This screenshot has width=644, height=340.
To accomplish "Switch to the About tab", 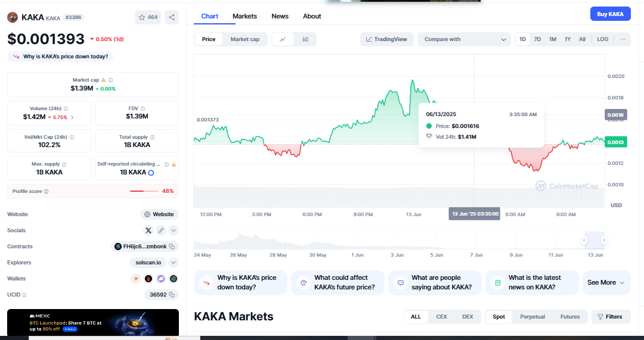I will (x=312, y=17).
